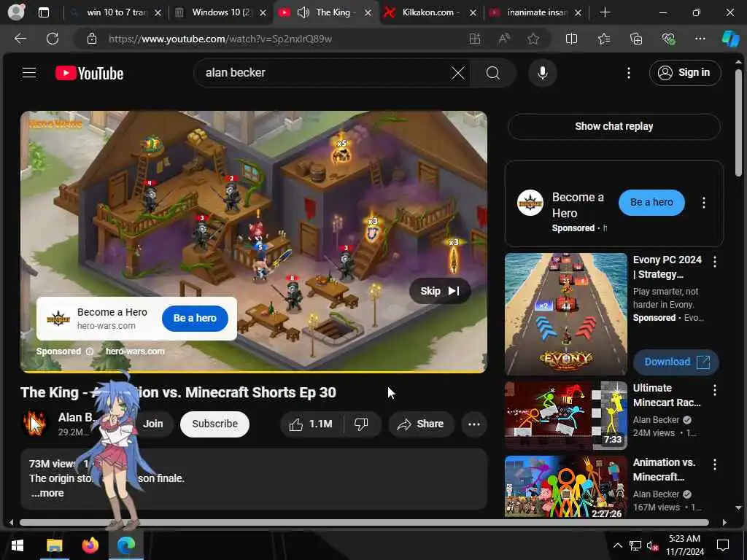Open the Edge profile avatar

[16, 12]
